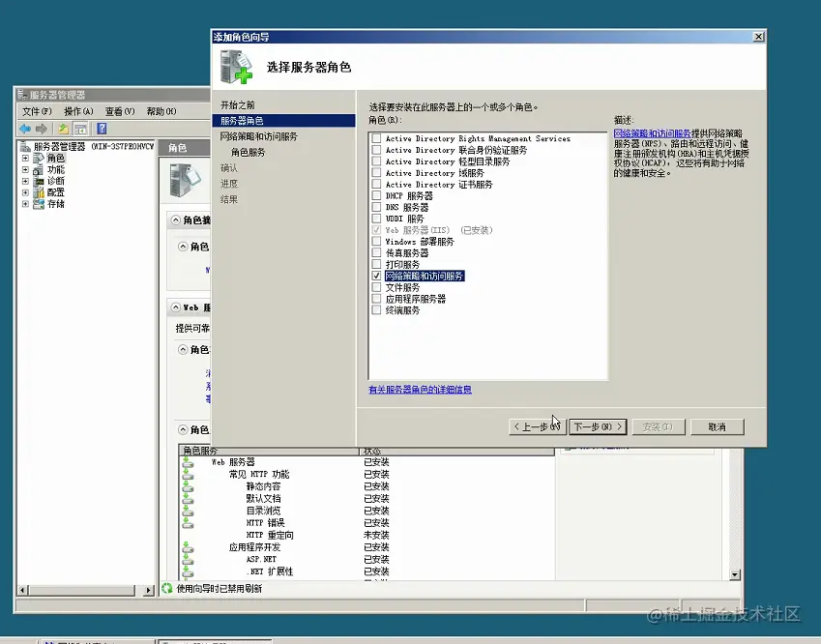
Task: Click the 功能 node icon in tree
Action: click(39, 169)
